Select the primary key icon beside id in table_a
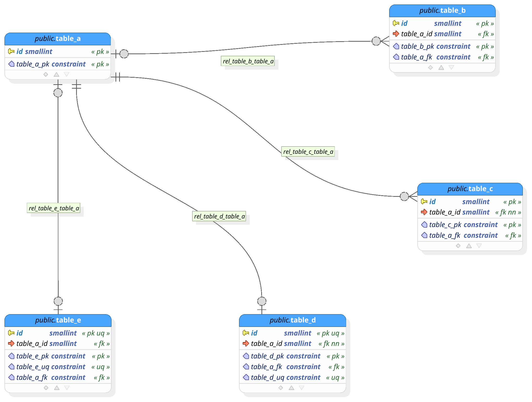The height and width of the screenshot is (402, 532). click(x=11, y=51)
